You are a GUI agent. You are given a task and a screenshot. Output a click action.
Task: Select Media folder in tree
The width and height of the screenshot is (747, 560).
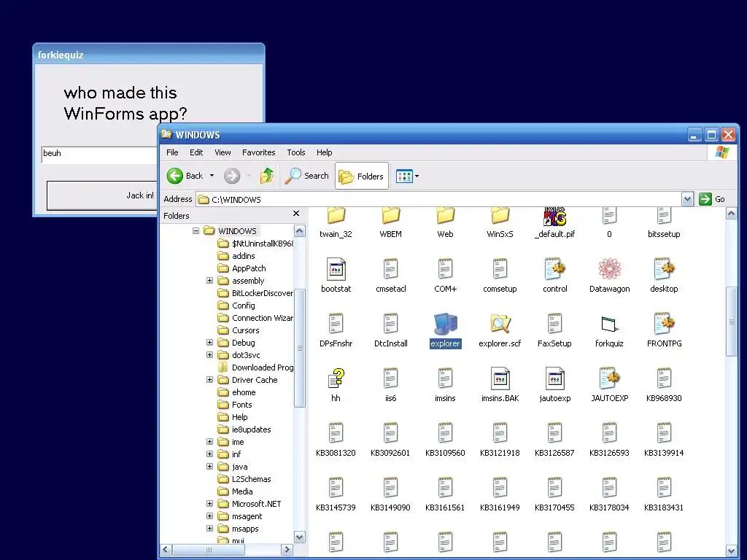pos(242,491)
